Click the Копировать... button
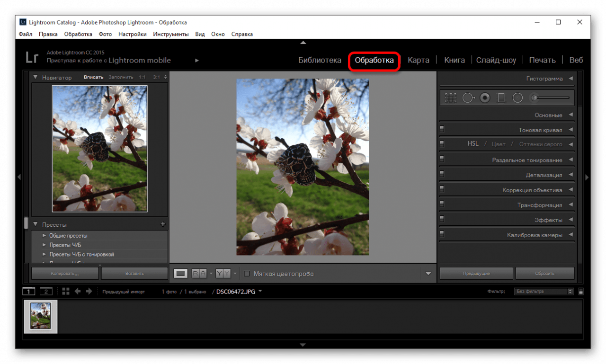The image size is (606, 364). (x=65, y=273)
